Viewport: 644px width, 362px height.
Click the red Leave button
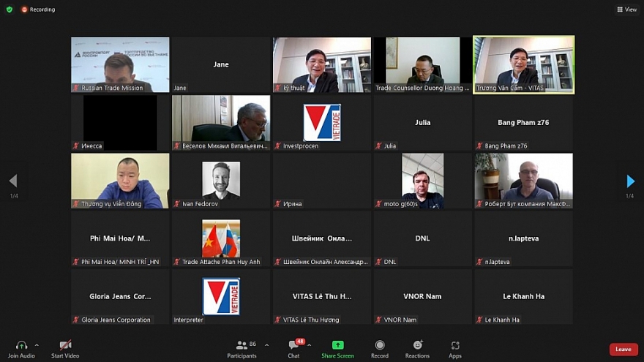(624, 350)
